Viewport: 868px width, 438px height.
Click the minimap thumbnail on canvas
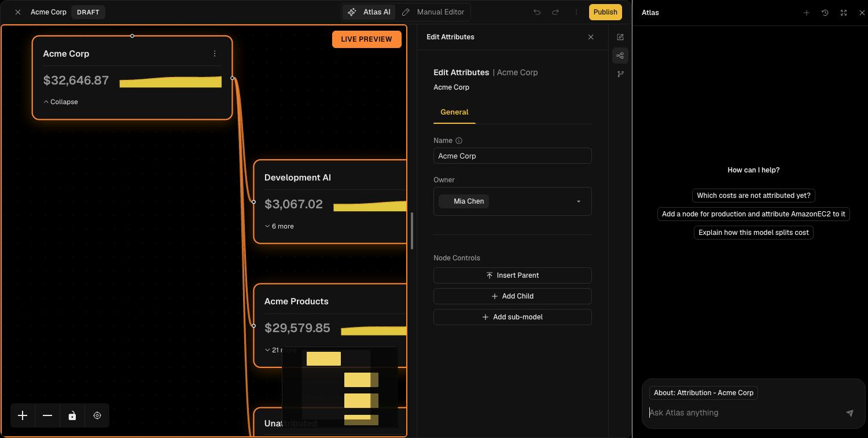click(x=340, y=388)
